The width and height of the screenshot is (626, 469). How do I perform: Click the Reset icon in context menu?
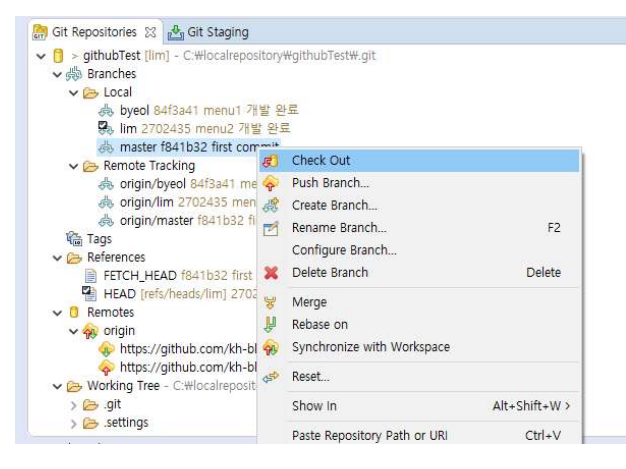(x=271, y=377)
